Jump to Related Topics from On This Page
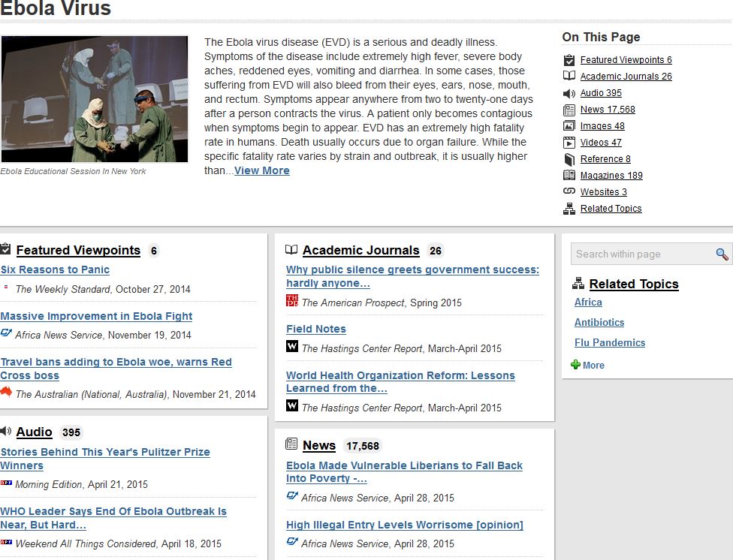The height and width of the screenshot is (560, 733). click(x=611, y=209)
